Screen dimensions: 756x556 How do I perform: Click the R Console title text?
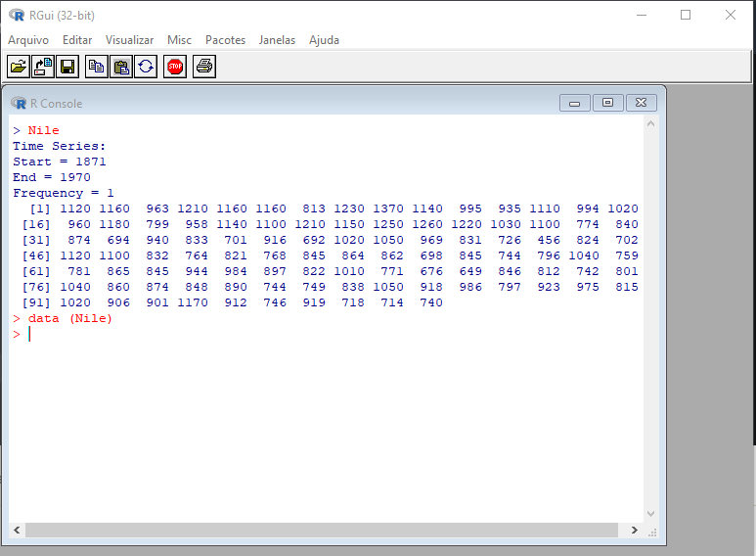(57, 104)
